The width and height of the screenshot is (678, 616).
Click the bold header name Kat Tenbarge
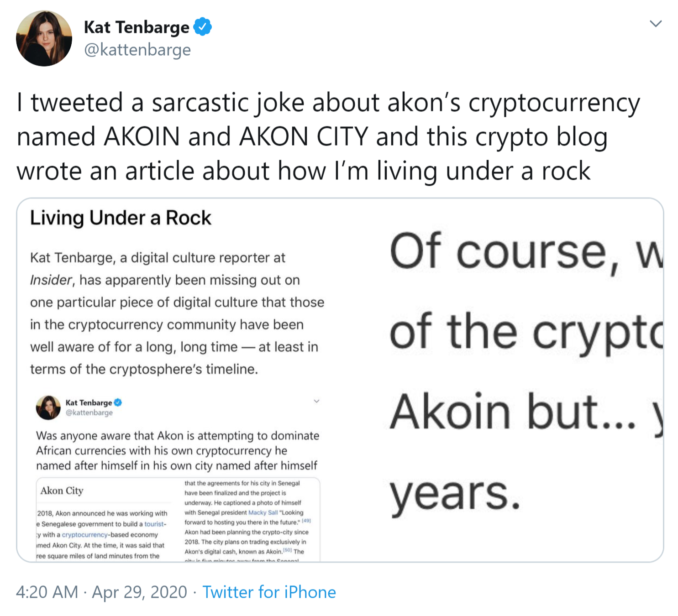pyautogui.click(x=136, y=27)
